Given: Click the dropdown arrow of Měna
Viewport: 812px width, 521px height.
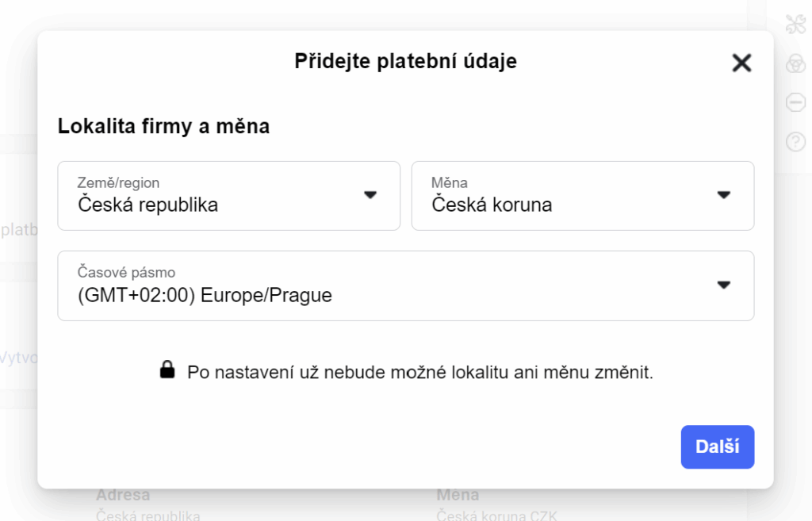Looking at the screenshot, I should pos(725,193).
